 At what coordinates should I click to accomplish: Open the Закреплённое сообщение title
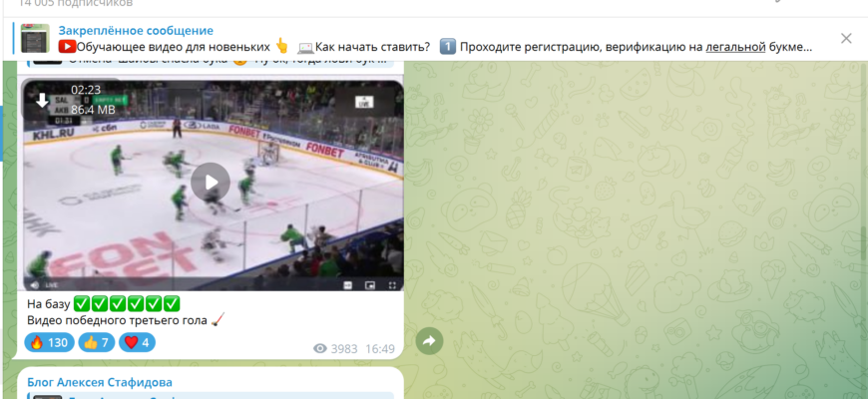136,31
